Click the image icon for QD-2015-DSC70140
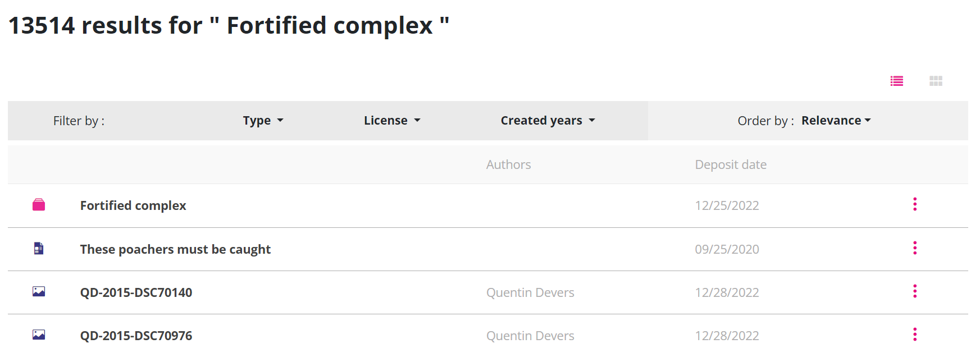Viewport: 980px width, 348px height. pos(39,291)
